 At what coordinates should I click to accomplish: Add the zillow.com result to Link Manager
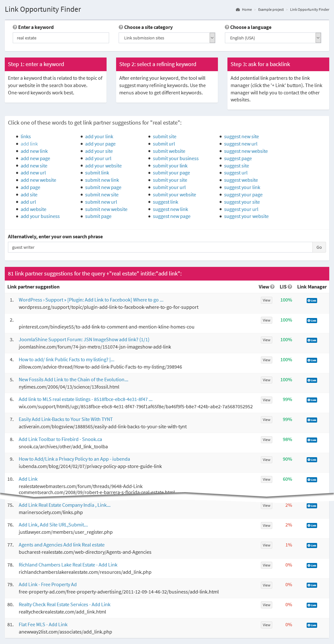(x=312, y=360)
